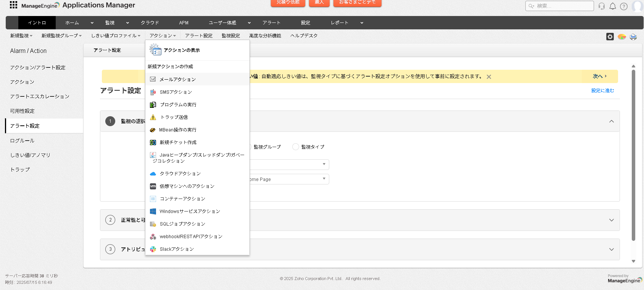Click the MBean操作の実行 bean icon
This screenshot has height=290, width=644.
(x=153, y=130)
